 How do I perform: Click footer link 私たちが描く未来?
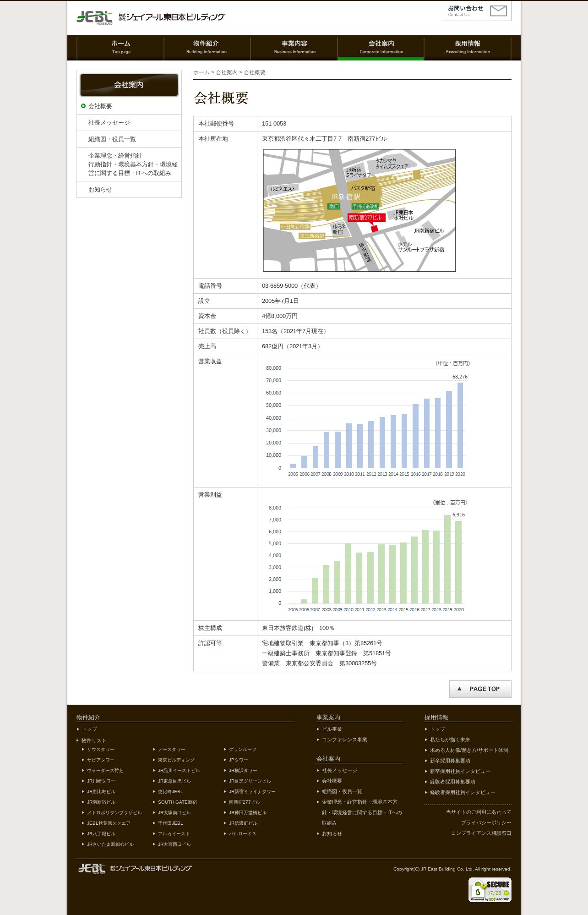[450, 740]
